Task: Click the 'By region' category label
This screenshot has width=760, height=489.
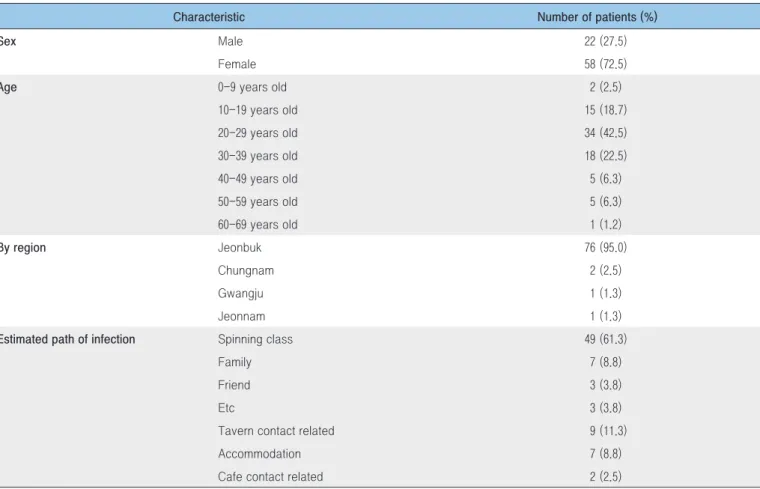Action: click(22, 248)
